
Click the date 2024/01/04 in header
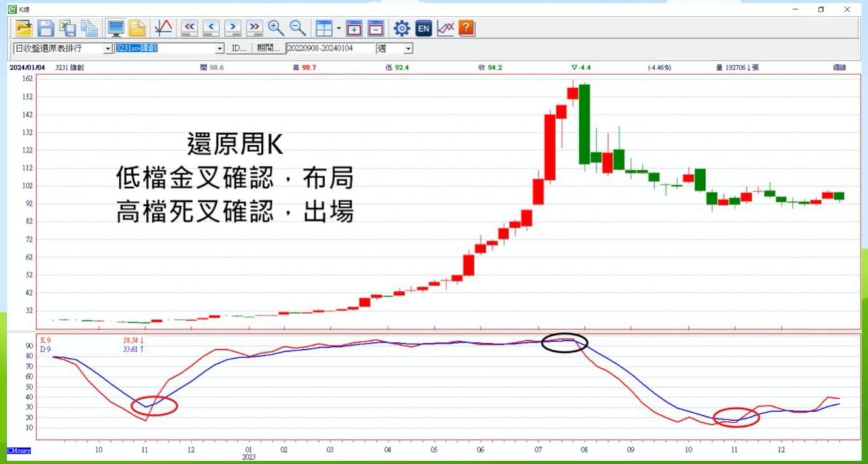pos(27,68)
